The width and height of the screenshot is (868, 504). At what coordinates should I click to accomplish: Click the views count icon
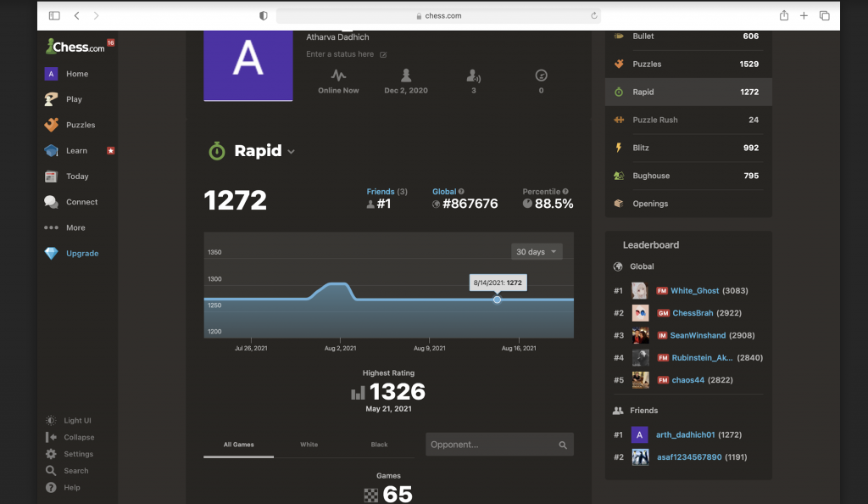pyautogui.click(x=541, y=75)
